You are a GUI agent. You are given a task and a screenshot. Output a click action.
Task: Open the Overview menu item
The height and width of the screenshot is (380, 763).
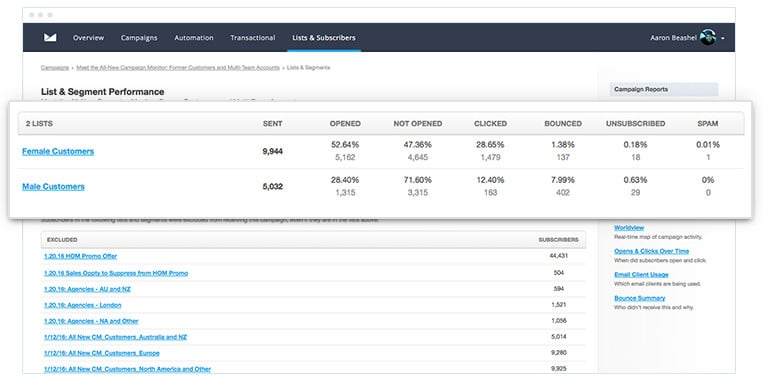point(89,37)
